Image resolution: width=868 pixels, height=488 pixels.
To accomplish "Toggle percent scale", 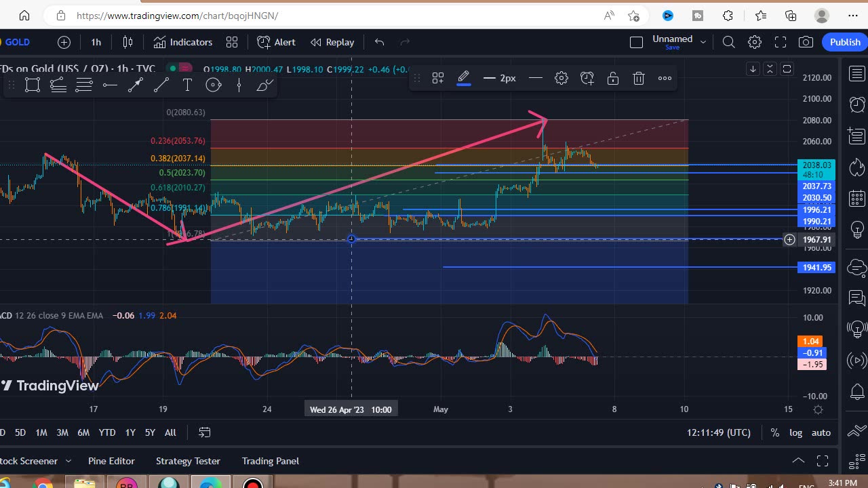I will coord(775,432).
